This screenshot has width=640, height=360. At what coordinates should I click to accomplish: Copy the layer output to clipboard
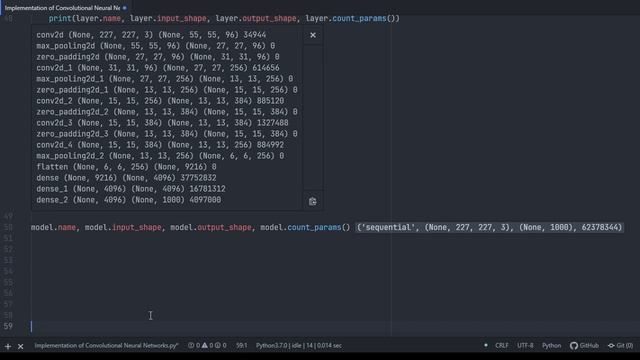point(313,201)
